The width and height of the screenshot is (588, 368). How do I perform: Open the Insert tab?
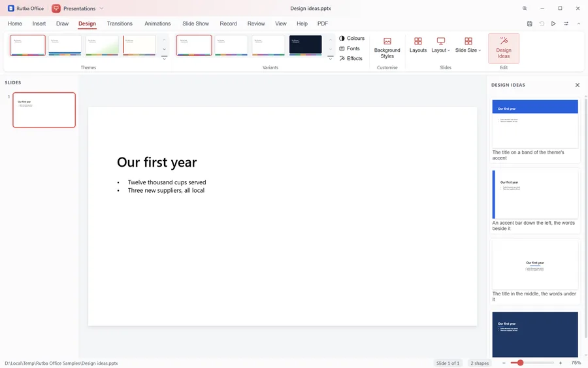39,24
